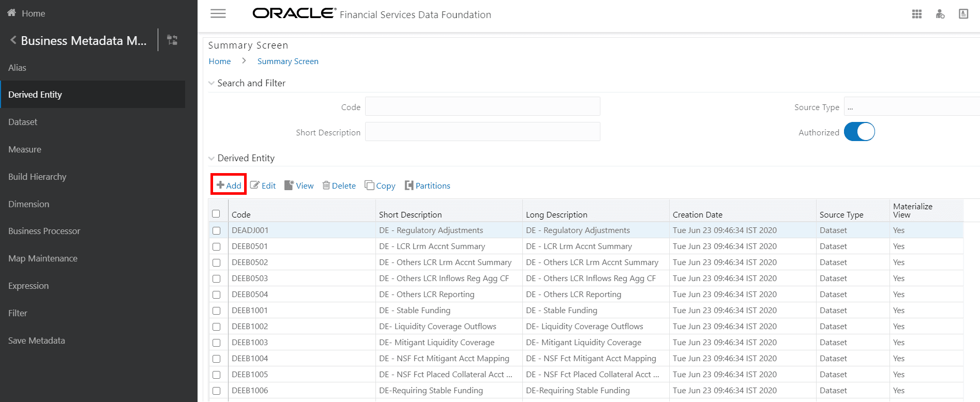Open the user profile icon
This screenshot has width=980, height=402.
click(963, 14)
